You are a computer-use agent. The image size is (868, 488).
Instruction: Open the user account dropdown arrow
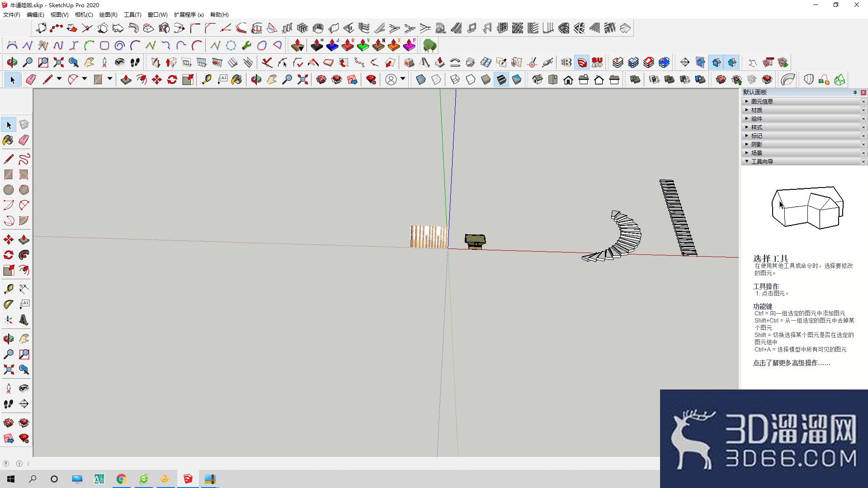point(403,79)
